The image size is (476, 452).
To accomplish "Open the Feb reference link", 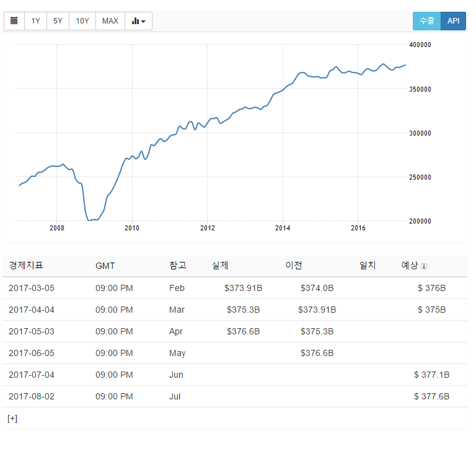I will tap(177, 288).
